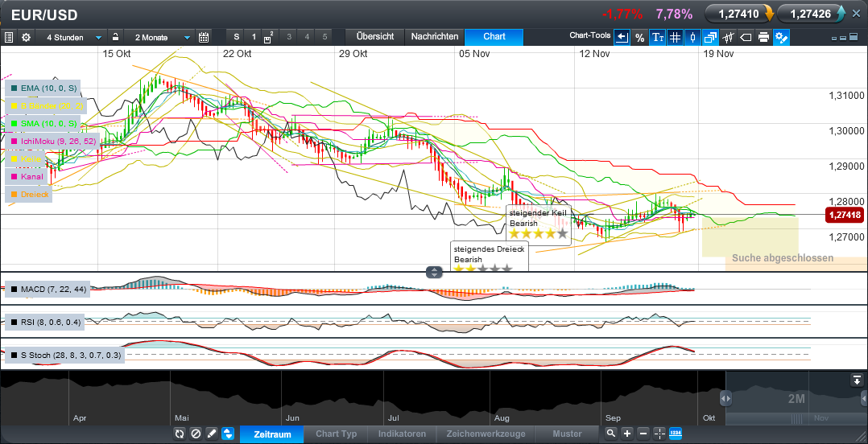
Task: Toggle the blue up-down arrows icon
Action: (228, 434)
